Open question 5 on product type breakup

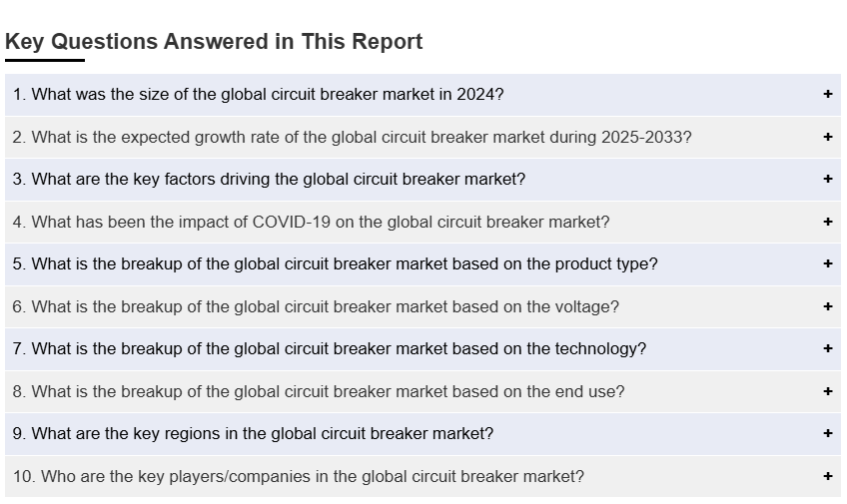click(x=335, y=264)
